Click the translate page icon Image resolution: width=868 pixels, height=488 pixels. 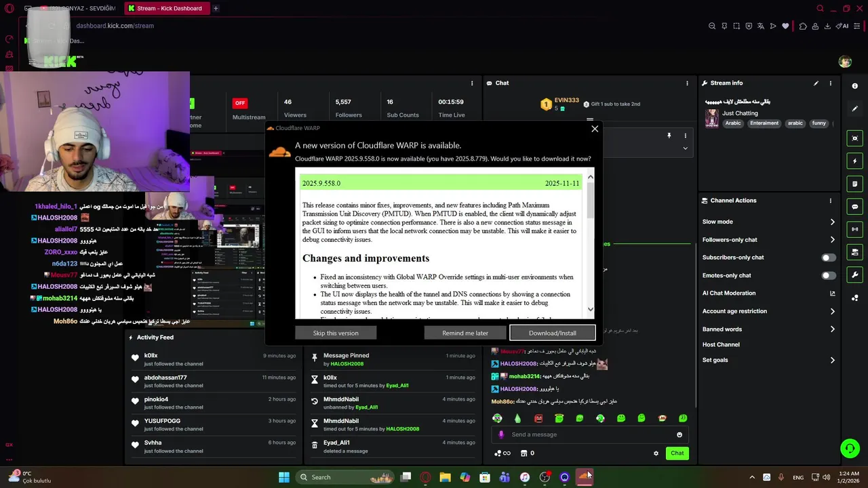click(x=761, y=26)
